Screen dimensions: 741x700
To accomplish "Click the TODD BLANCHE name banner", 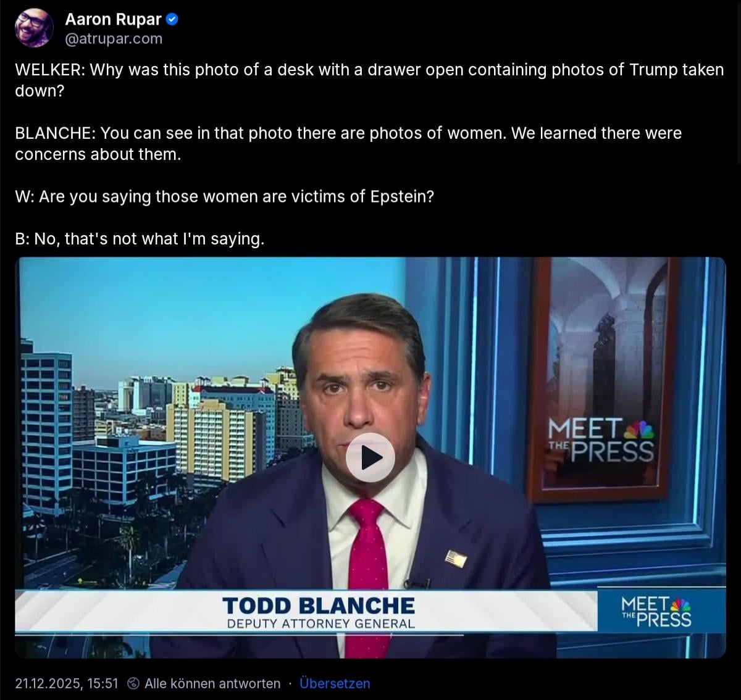I will click(x=319, y=605).
